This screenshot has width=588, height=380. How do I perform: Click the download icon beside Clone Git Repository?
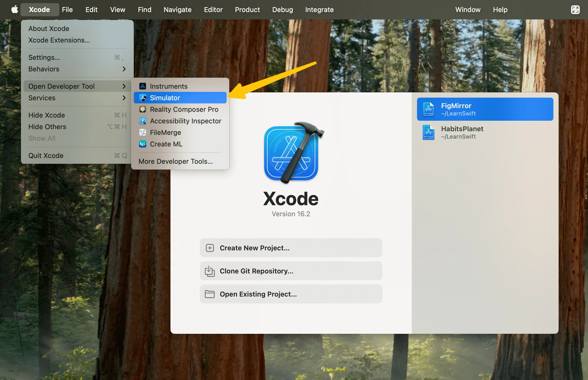[x=210, y=271]
